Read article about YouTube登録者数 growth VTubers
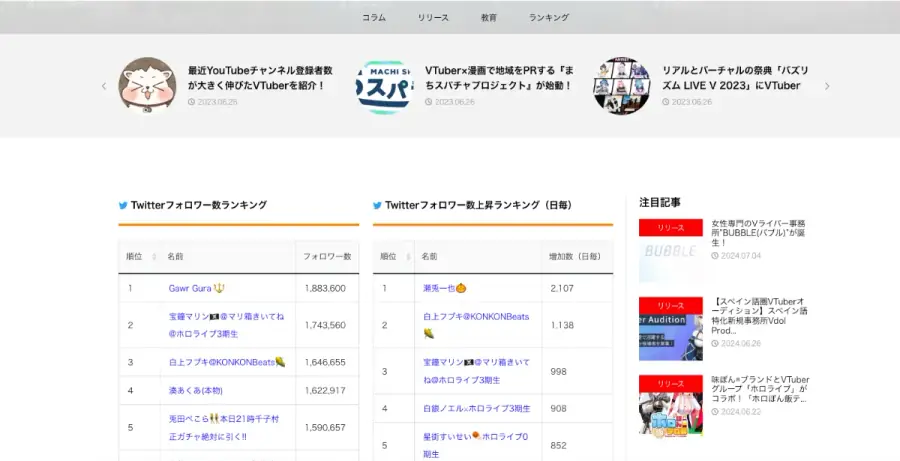Viewport: 900px width, 461px height. [260, 78]
